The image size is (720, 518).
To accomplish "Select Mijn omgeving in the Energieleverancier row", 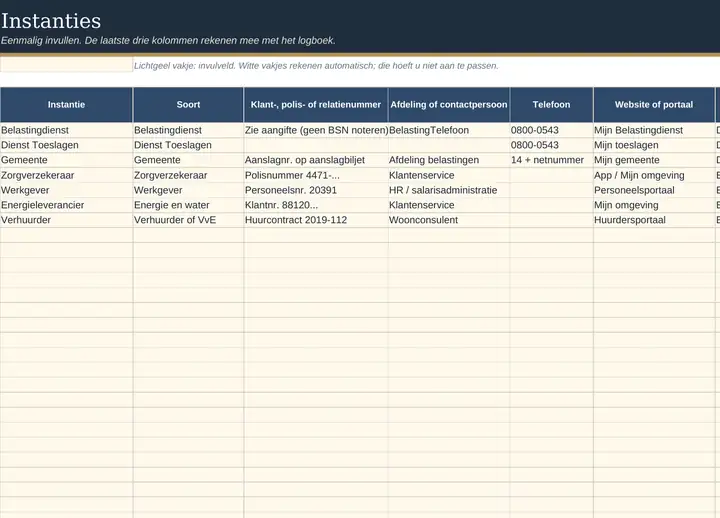I will 654,205.
